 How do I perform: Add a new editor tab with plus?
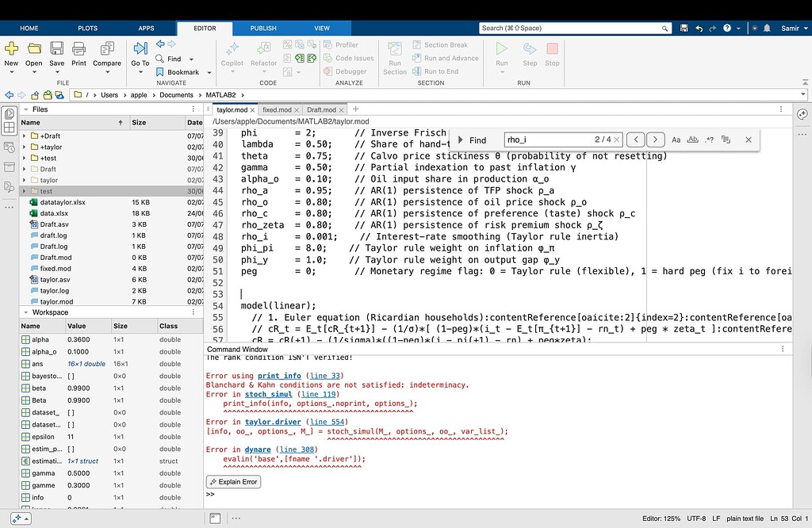click(x=356, y=109)
